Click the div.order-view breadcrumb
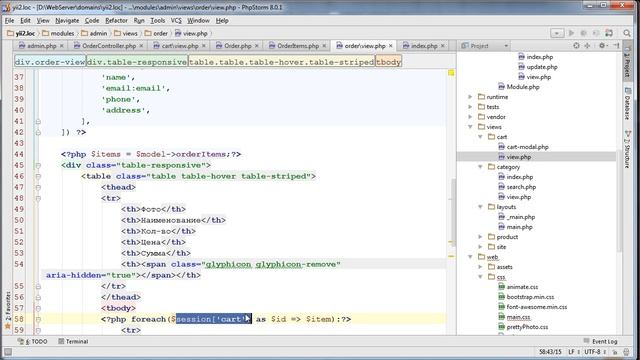Viewport: 640px width, 360px height. coord(50,62)
